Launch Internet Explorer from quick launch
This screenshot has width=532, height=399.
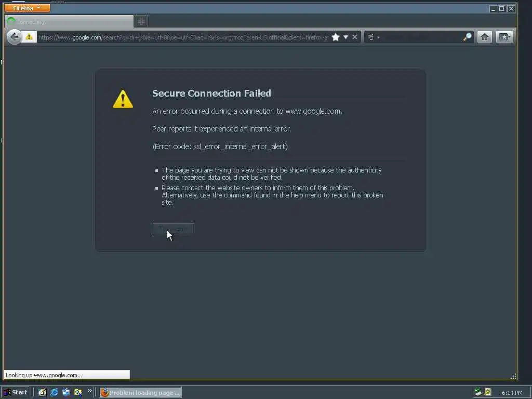54,393
